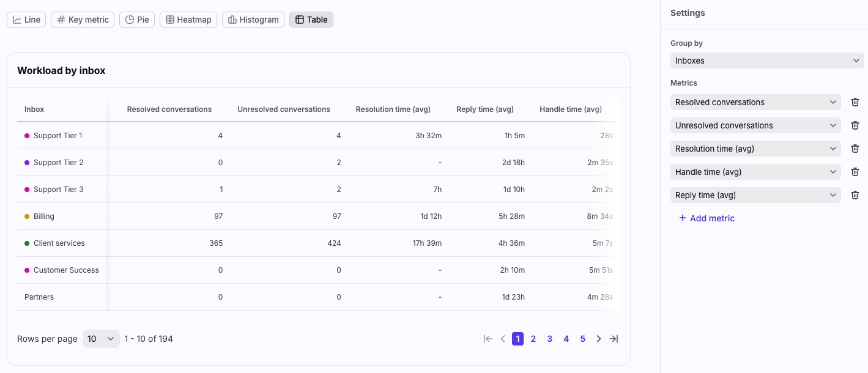Image resolution: width=868 pixels, height=373 pixels.
Task: Jump to the last page of results
Action: [614, 339]
